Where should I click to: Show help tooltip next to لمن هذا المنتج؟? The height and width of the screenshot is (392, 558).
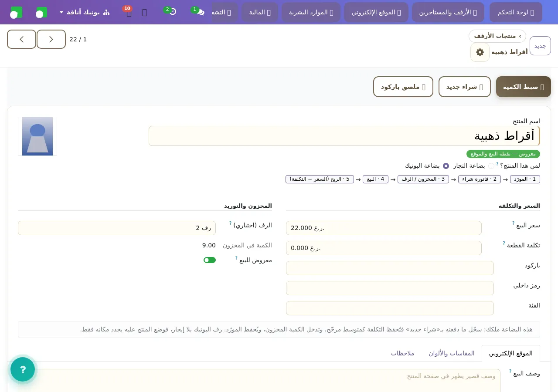point(497,164)
